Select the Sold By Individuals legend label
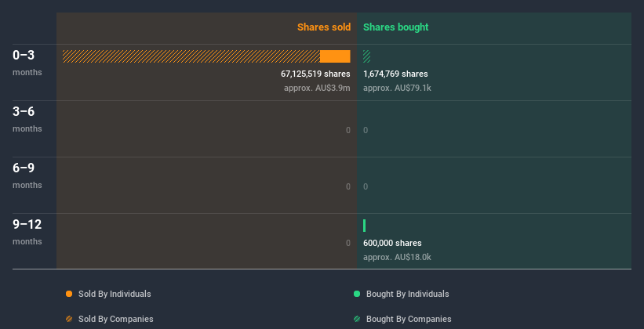Screen dimensions: 644x329 [x=115, y=294]
